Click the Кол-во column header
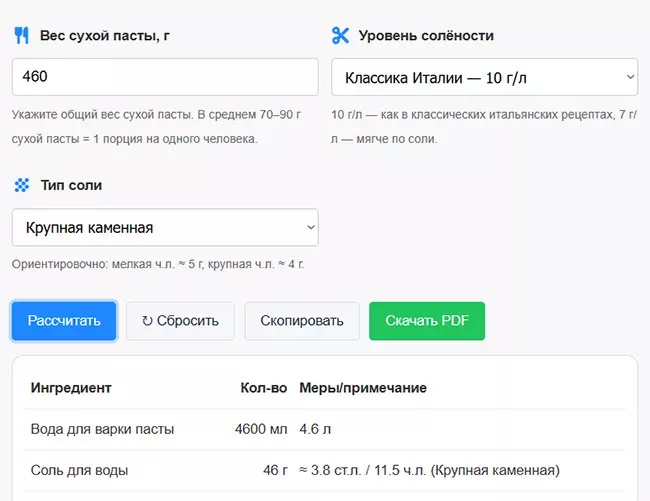The height and width of the screenshot is (501, 650). click(264, 388)
